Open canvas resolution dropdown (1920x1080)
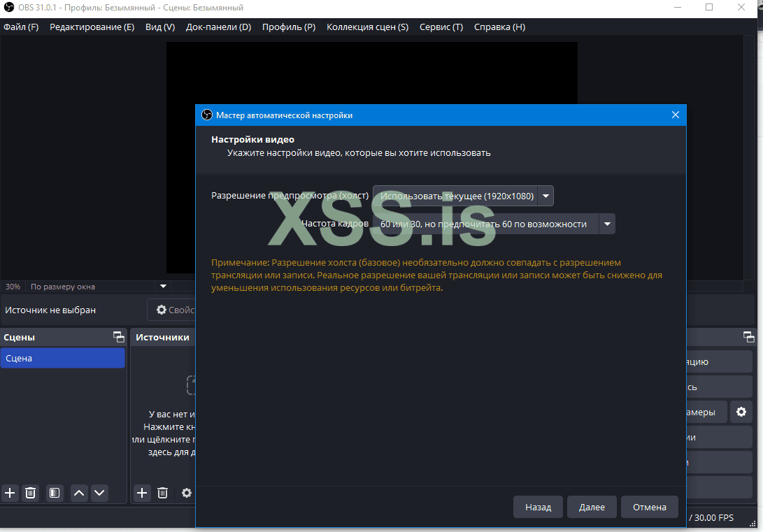The height and width of the screenshot is (532, 763). click(463, 196)
